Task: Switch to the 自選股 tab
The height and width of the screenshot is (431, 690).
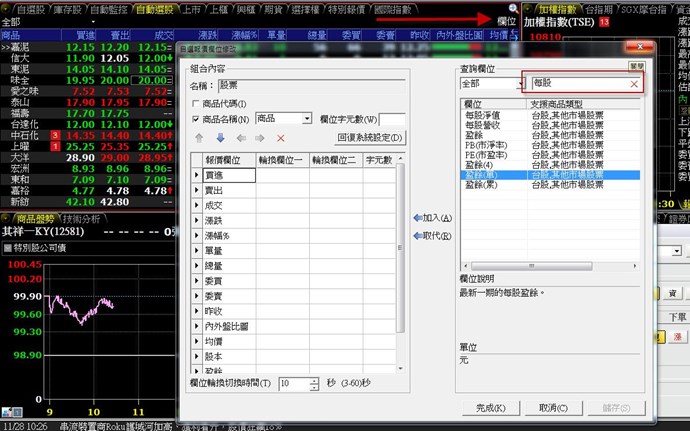Action: tap(30, 9)
